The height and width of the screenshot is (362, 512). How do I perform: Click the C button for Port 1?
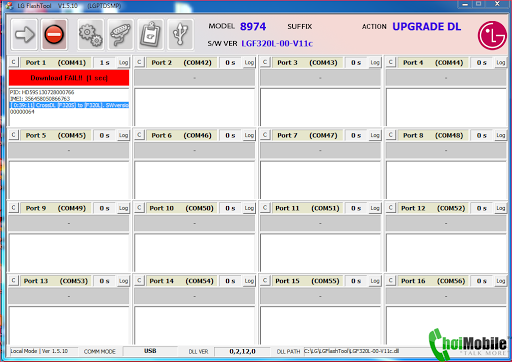(x=13, y=62)
